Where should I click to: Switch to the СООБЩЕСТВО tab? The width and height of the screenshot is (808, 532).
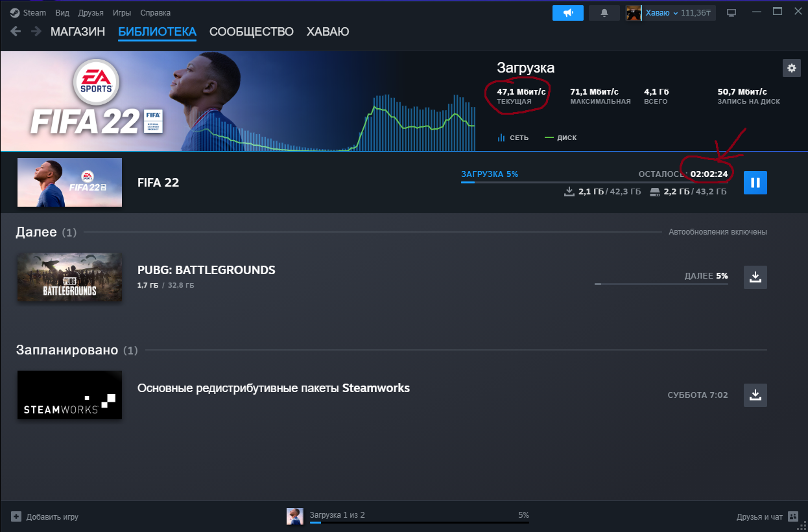[252, 32]
